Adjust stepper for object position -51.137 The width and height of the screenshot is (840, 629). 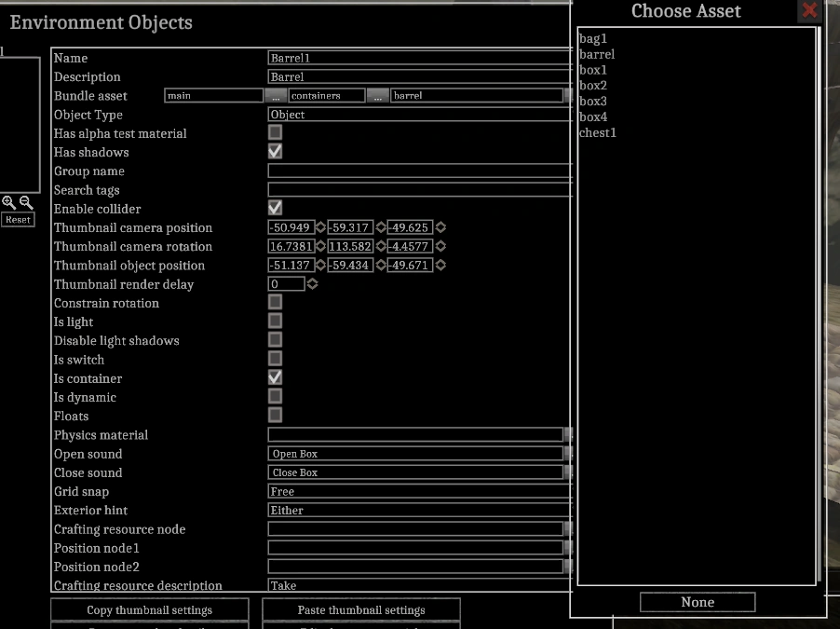(320, 265)
